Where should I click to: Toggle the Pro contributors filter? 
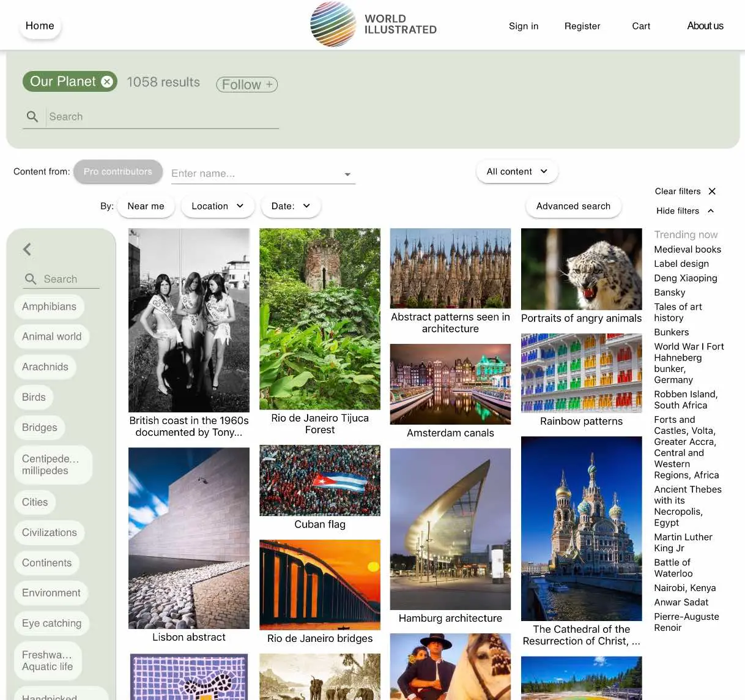click(118, 172)
